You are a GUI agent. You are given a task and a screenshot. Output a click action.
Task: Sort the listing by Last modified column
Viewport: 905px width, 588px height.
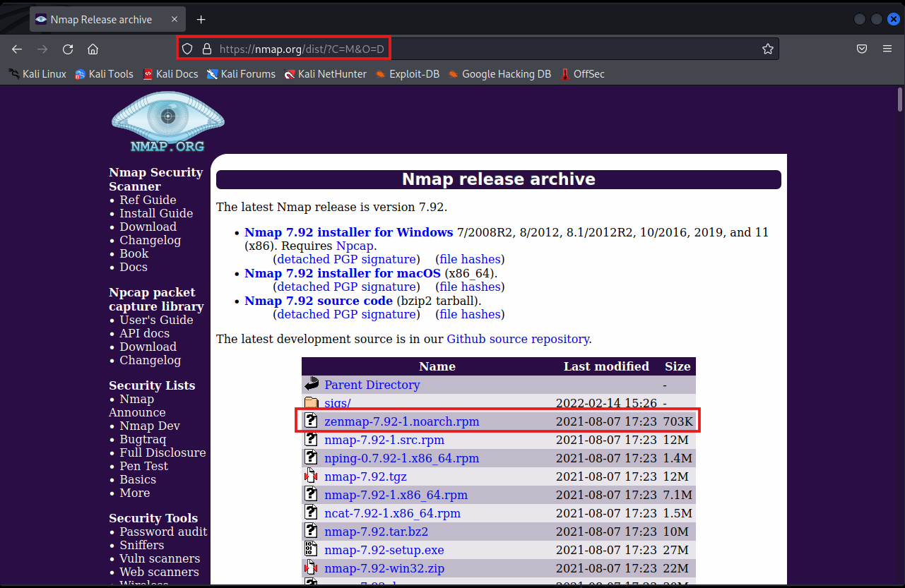606,366
